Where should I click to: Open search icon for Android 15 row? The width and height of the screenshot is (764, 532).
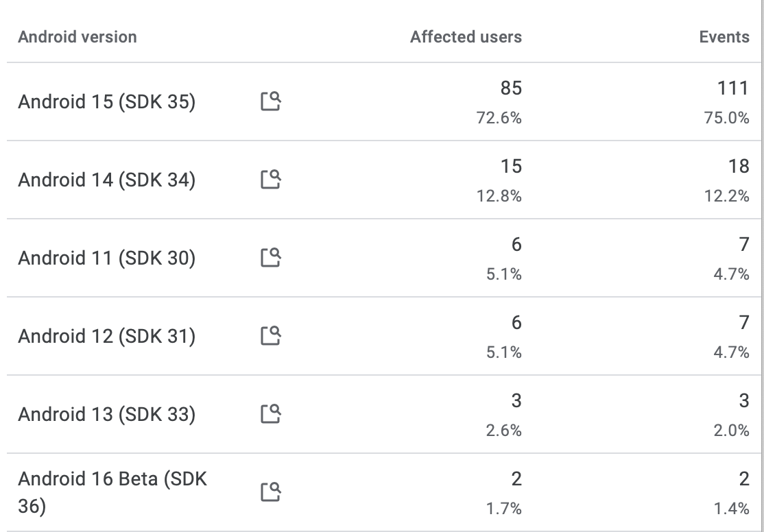(x=271, y=101)
